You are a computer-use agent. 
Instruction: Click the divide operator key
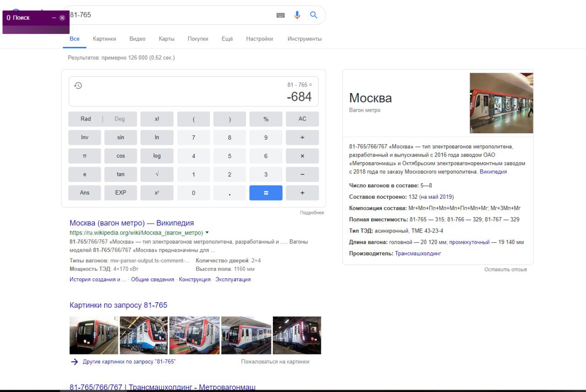302,137
